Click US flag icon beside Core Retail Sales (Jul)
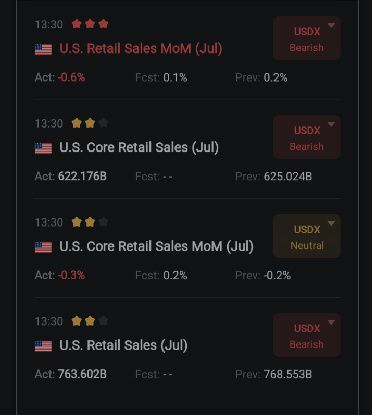This screenshot has height=415, width=372. tap(43, 148)
